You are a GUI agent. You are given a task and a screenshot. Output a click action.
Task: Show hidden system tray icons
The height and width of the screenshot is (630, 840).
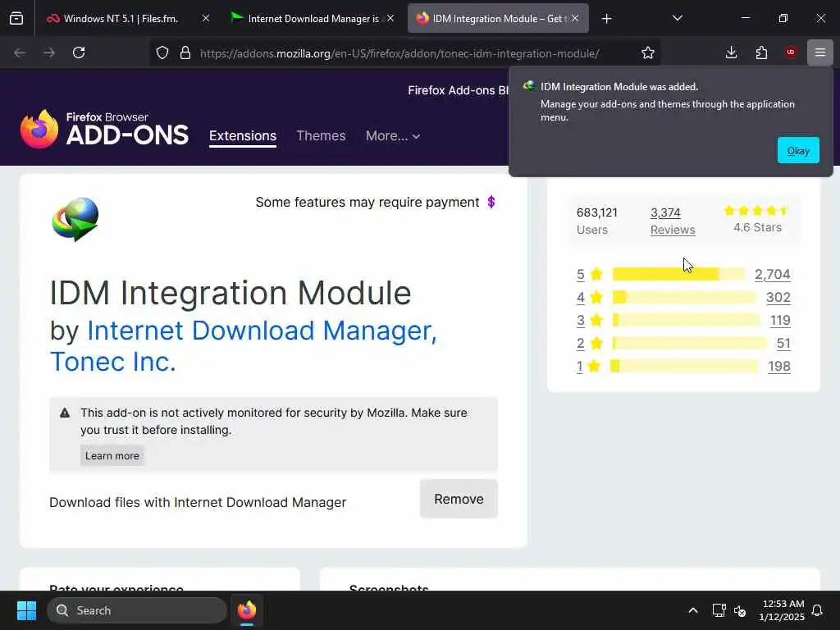692,610
